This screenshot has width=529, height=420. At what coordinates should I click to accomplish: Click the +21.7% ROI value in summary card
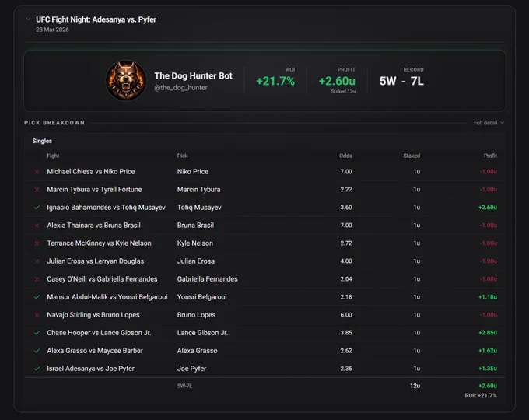coord(275,82)
